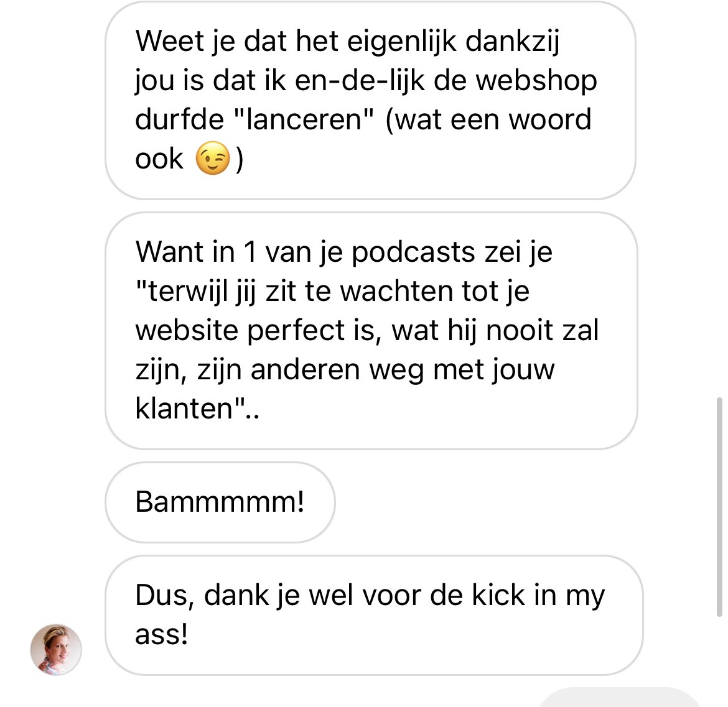Click the word "kick" in the last message
Image resolution: width=728 pixels, height=707 pixels.
point(498,595)
